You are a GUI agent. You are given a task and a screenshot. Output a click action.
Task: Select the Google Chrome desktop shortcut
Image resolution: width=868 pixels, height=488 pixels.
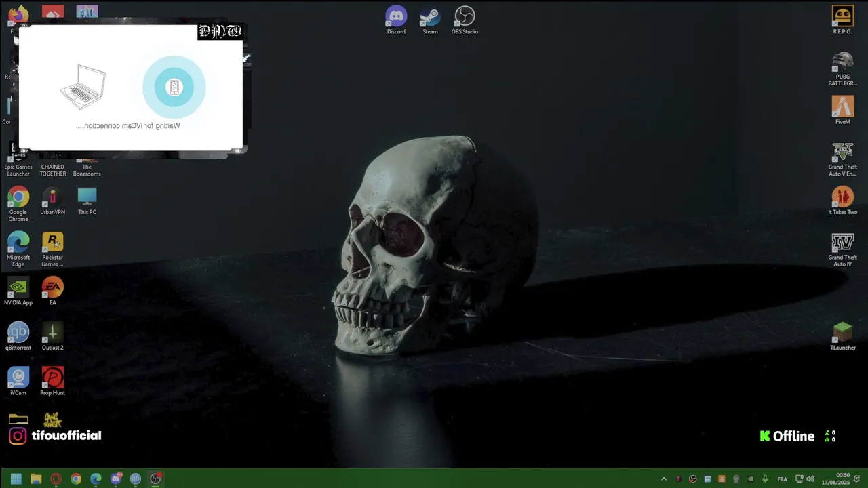[18, 204]
